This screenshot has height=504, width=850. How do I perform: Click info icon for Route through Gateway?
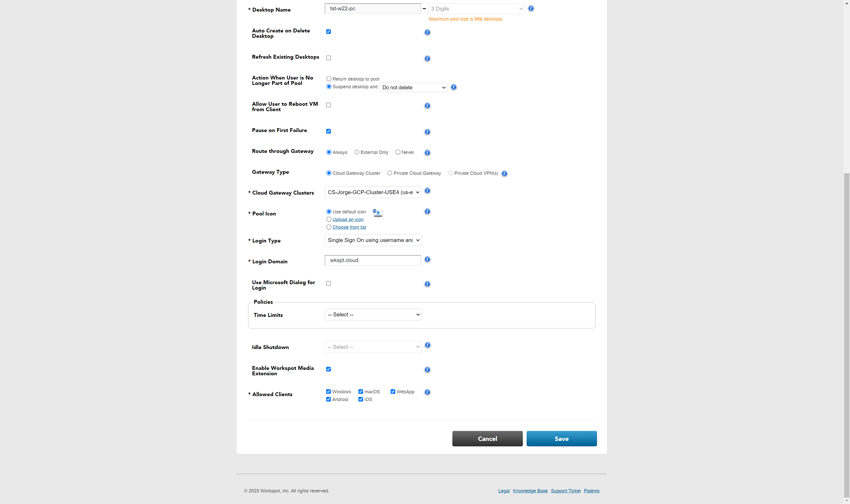click(x=427, y=153)
